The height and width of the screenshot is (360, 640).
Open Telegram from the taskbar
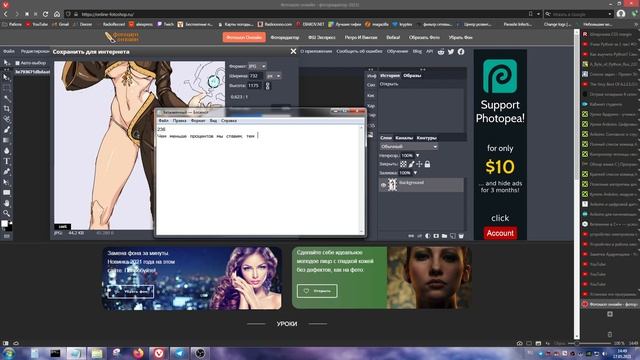point(179,353)
